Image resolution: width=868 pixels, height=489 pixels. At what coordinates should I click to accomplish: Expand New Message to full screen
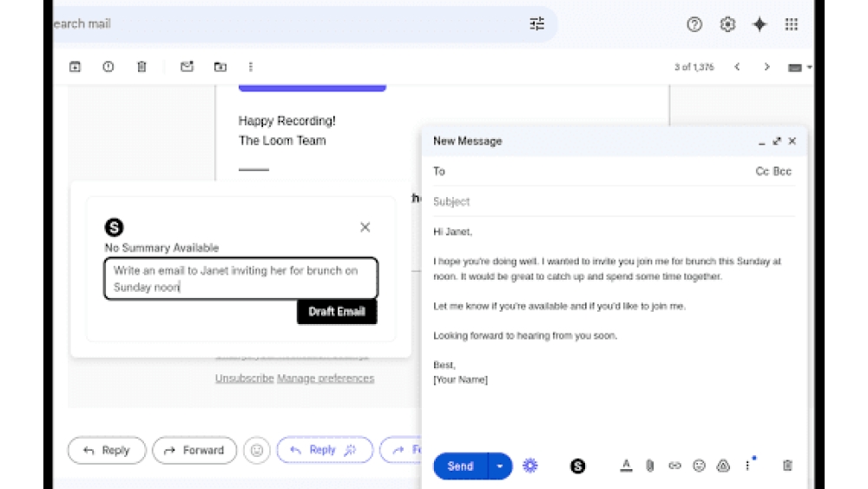777,142
